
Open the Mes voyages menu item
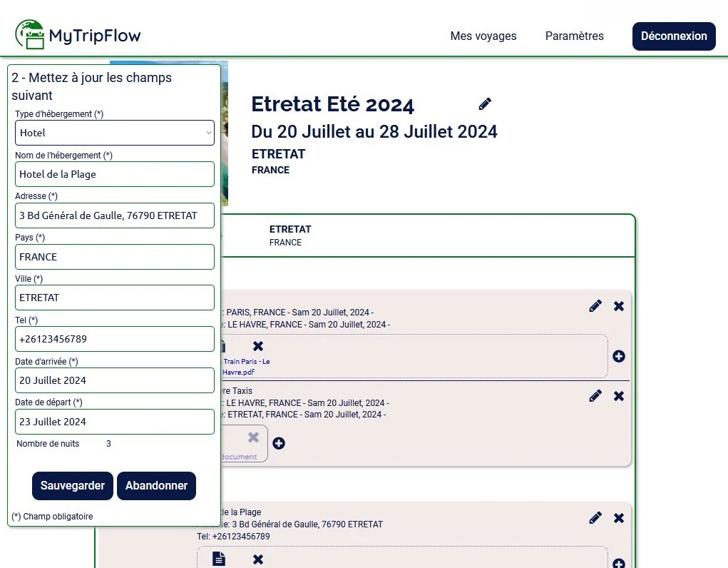pyautogui.click(x=483, y=36)
